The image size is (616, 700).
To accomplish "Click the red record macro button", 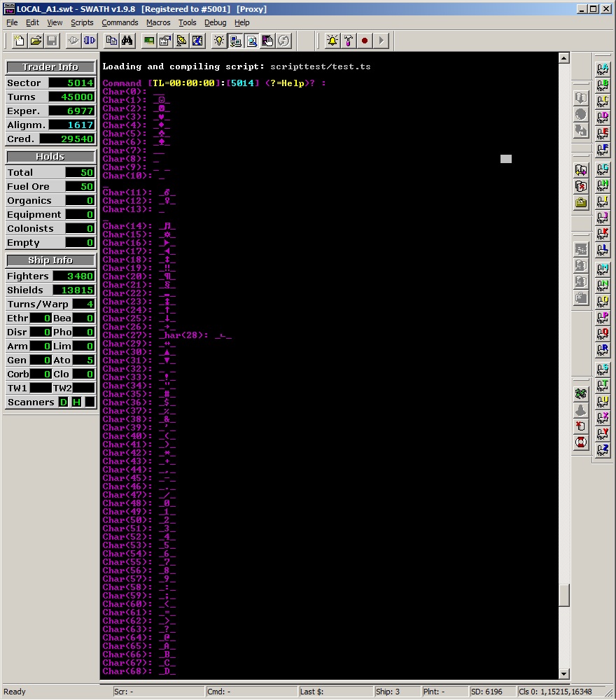I will pyautogui.click(x=365, y=41).
